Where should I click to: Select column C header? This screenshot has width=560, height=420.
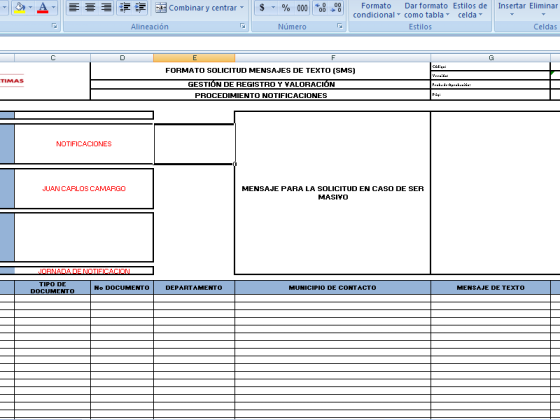(x=52, y=58)
